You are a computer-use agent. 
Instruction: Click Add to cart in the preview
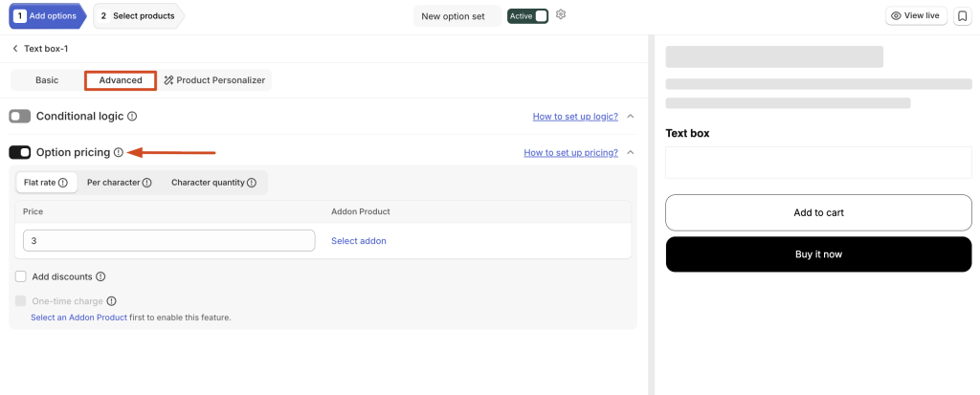(x=819, y=212)
